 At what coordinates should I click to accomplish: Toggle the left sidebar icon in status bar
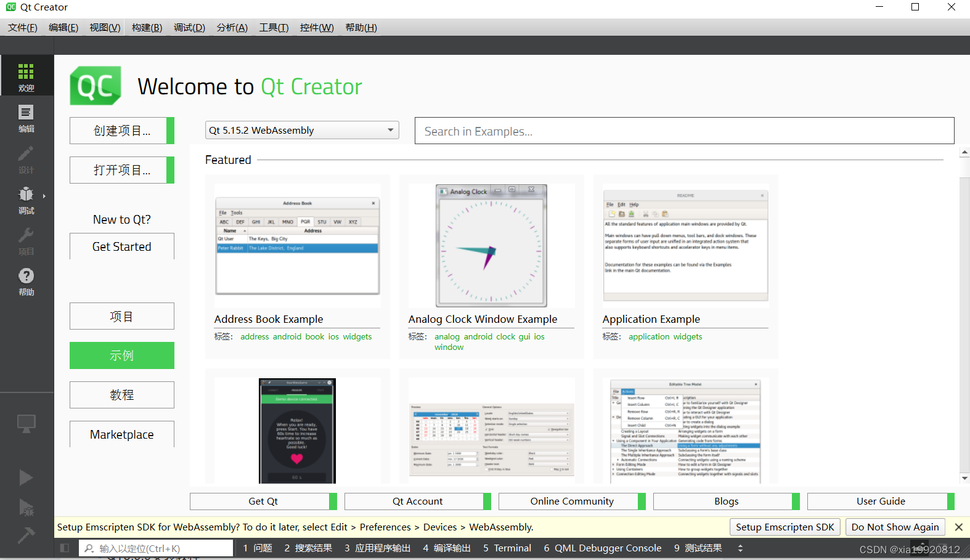coord(64,548)
